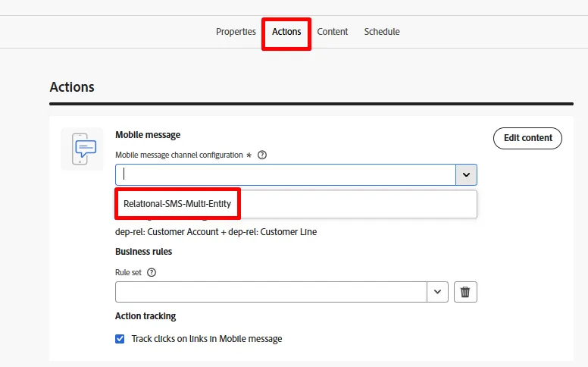Open the Properties tab
Viewport: 588px width, 367px height.
[x=236, y=32]
